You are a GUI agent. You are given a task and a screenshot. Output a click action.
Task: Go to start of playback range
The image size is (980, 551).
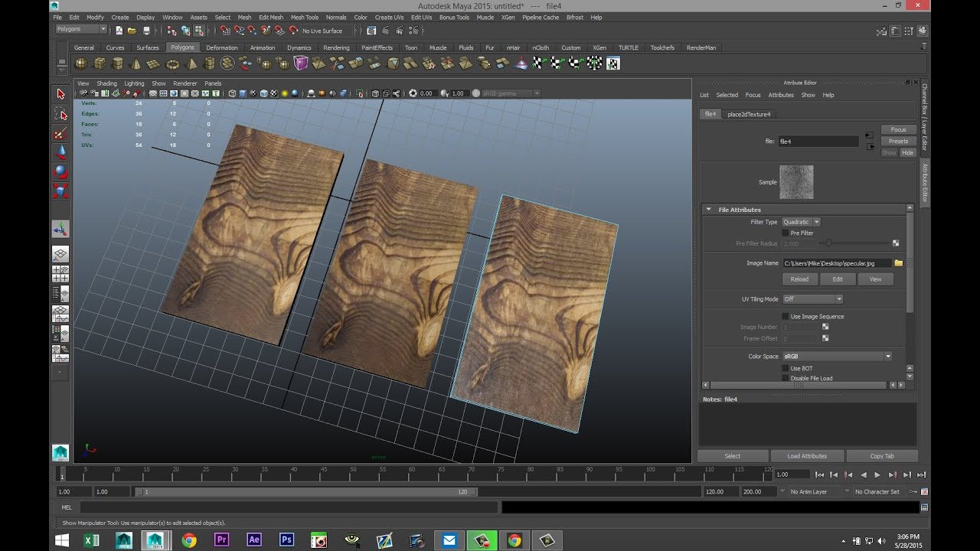(x=819, y=475)
